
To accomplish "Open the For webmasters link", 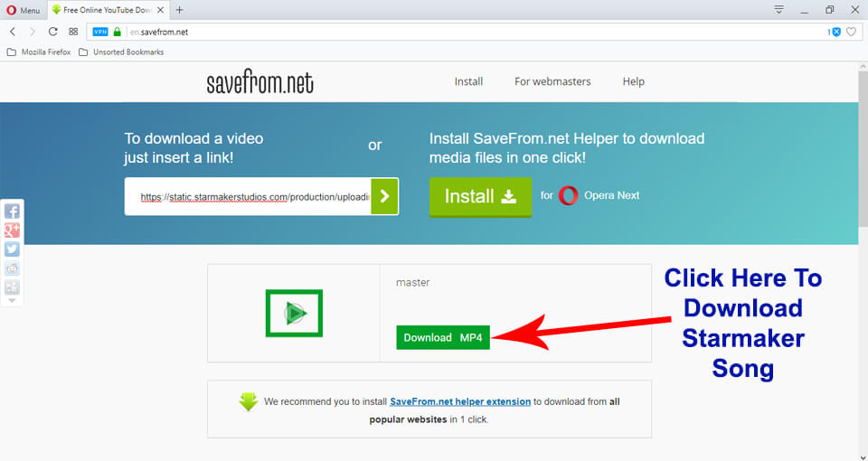I will [552, 81].
